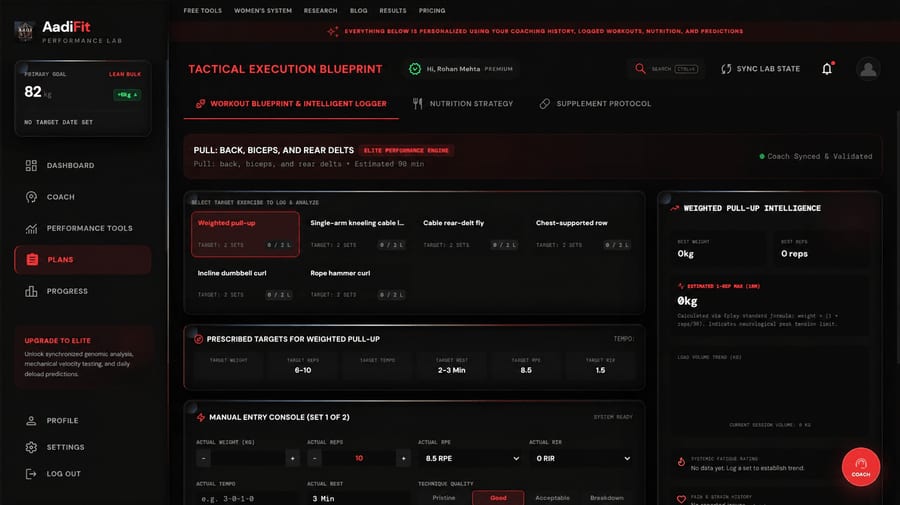
Task: Click the Actual Reps value 10
Action: click(359, 459)
